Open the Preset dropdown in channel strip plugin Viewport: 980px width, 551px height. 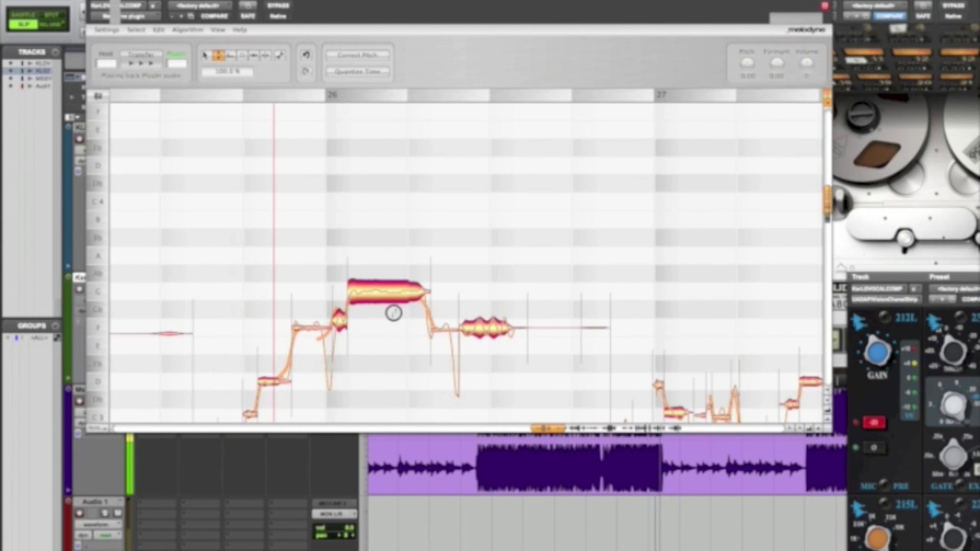tap(953, 289)
